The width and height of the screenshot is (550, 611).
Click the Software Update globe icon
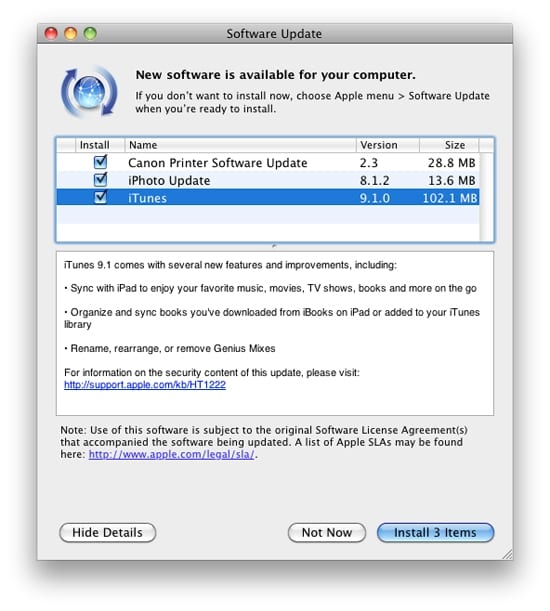pos(89,92)
